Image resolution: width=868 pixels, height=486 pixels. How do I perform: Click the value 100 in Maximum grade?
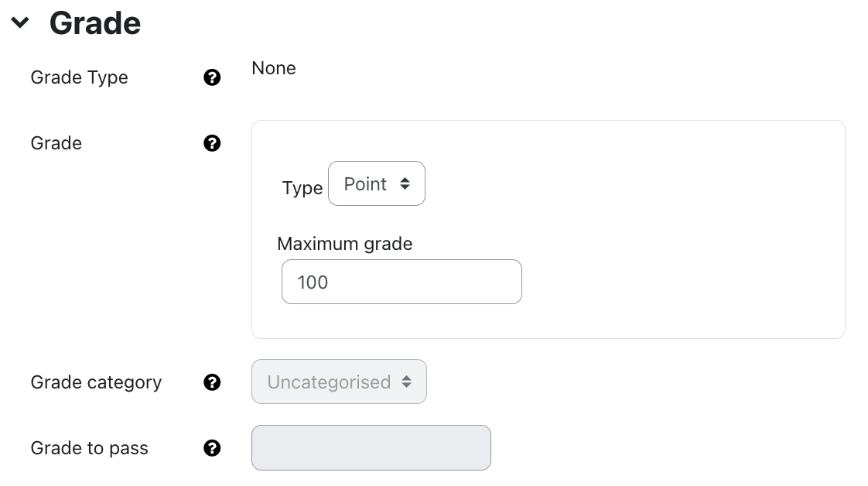click(312, 282)
